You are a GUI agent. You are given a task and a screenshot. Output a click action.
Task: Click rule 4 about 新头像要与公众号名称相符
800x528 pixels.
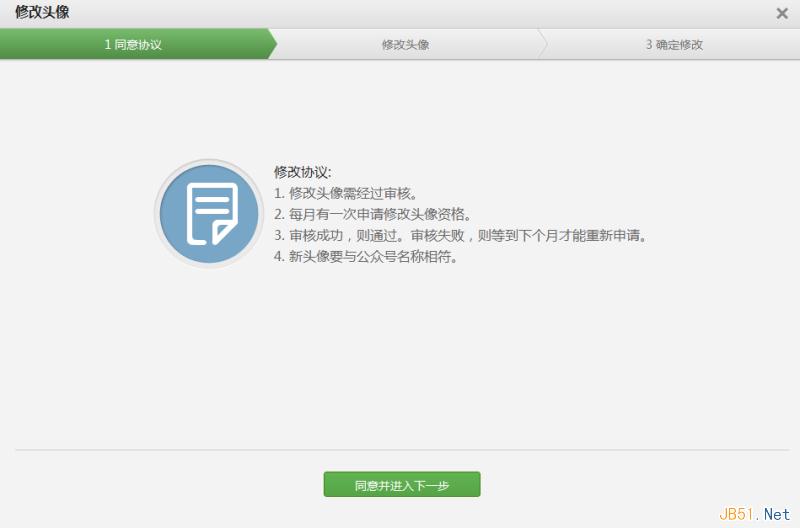pyautogui.click(x=366, y=257)
